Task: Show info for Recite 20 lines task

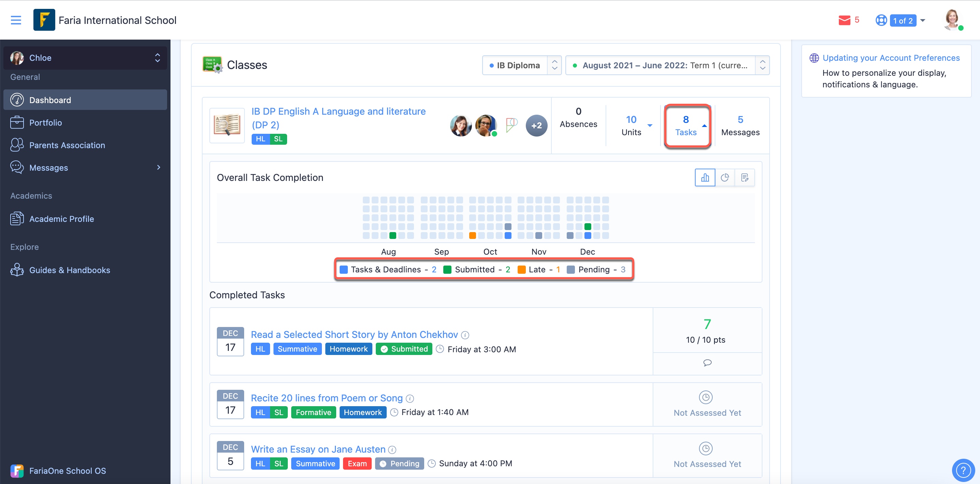Action: pyautogui.click(x=410, y=399)
